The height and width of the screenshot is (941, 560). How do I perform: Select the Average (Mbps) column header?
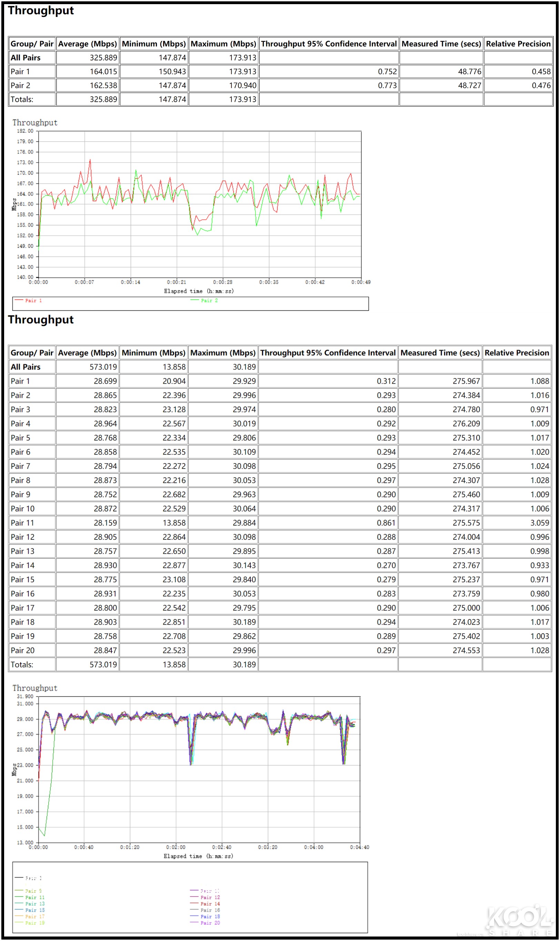point(87,44)
